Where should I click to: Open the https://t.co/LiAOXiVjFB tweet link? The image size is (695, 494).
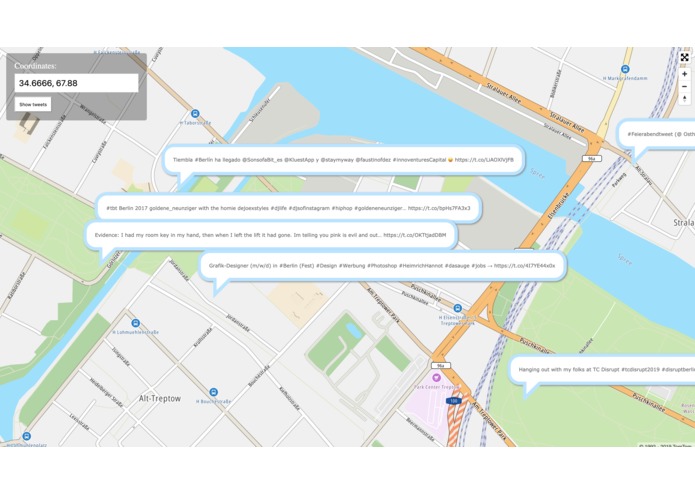(x=484, y=160)
